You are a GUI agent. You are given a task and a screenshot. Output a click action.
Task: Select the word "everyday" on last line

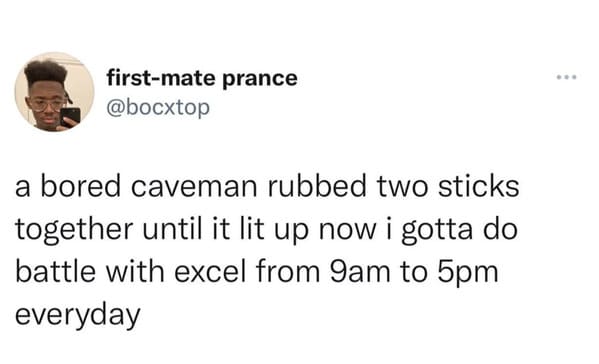coord(78,317)
